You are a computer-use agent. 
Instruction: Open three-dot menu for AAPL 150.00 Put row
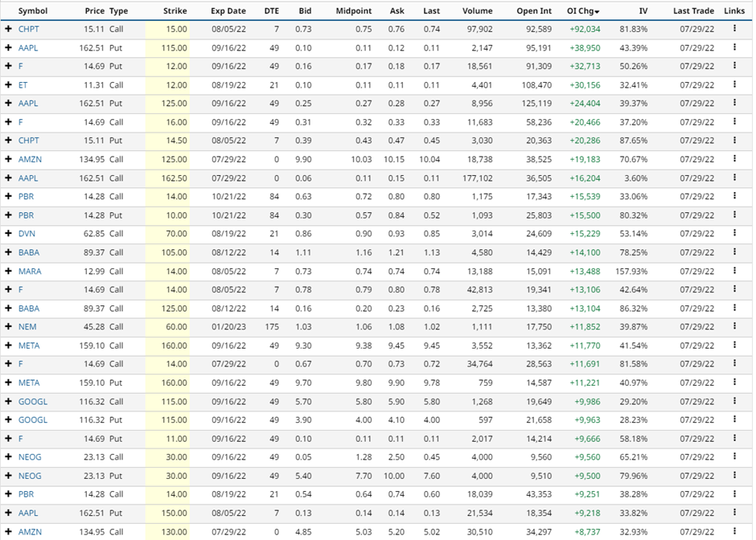(734, 513)
